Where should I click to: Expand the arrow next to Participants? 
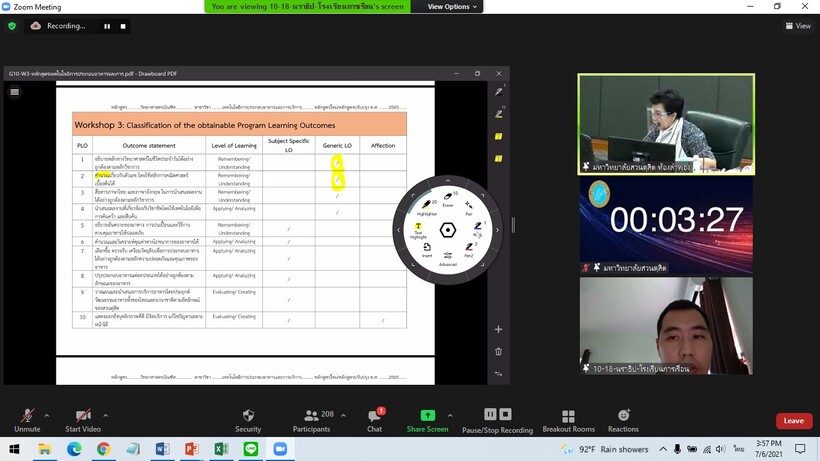tap(343, 416)
